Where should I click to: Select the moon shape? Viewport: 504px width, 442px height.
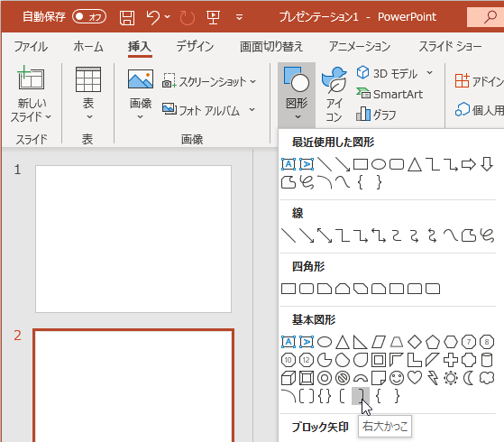(x=469, y=378)
